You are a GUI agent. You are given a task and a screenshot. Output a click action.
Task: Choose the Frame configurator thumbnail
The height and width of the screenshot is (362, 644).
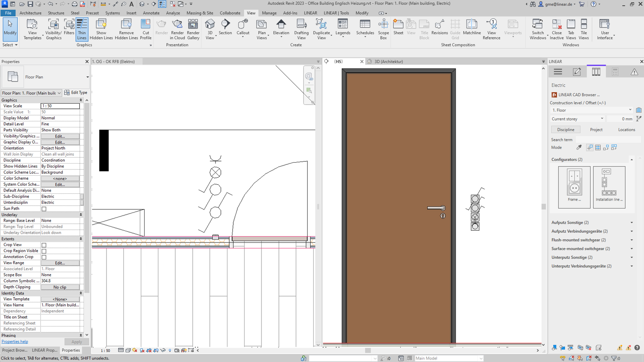point(574,187)
